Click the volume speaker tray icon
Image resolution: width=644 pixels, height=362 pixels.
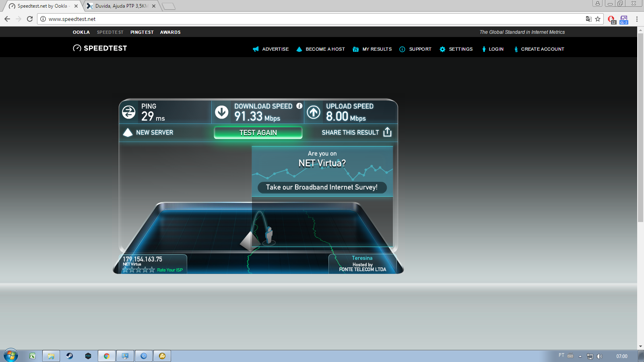(x=600, y=356)
